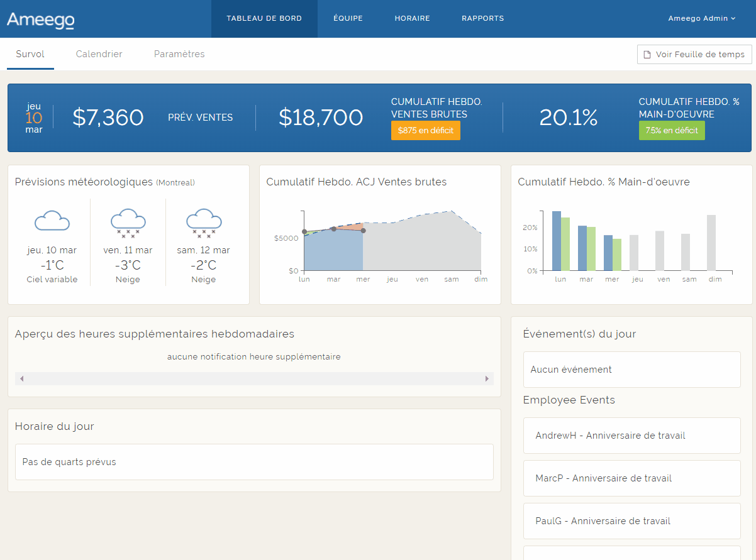Click the Wednesday data point on sales chart
756x560 pixels.
pyautogui.click(x=363, y=231)
